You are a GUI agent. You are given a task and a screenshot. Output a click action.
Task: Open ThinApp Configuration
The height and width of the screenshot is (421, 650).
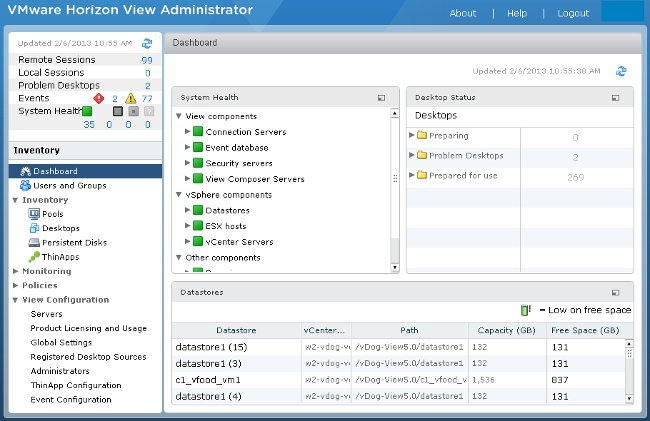pos(76,385)
